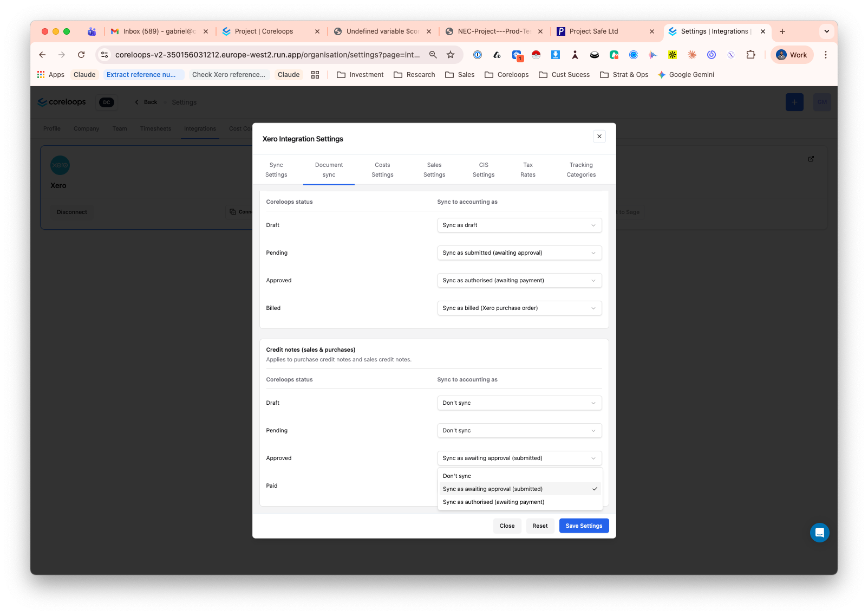Open the credit notes Pending 'Don't sync' dropdown

point(519,431)
